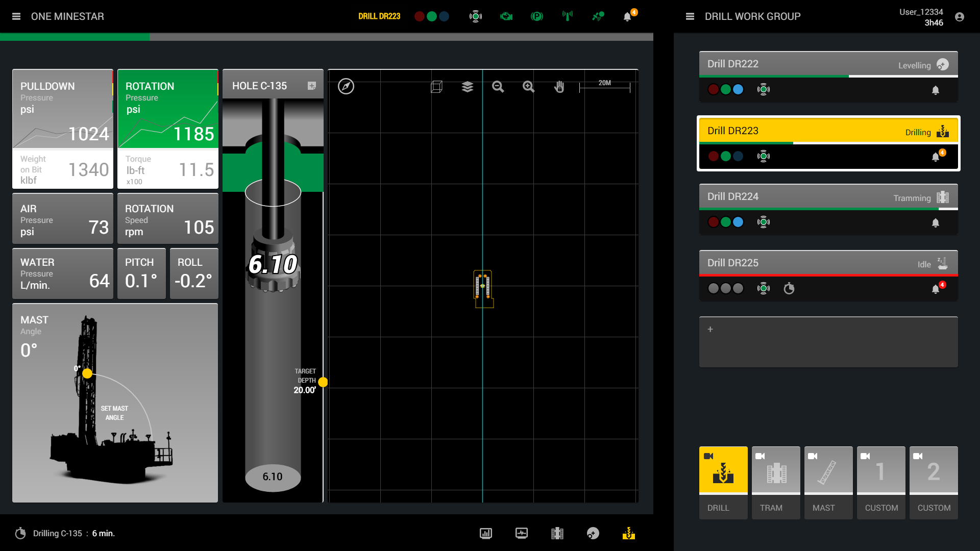Click the target depth yellow marker
This screenshot has width=980, height=551.
point(323,382)
